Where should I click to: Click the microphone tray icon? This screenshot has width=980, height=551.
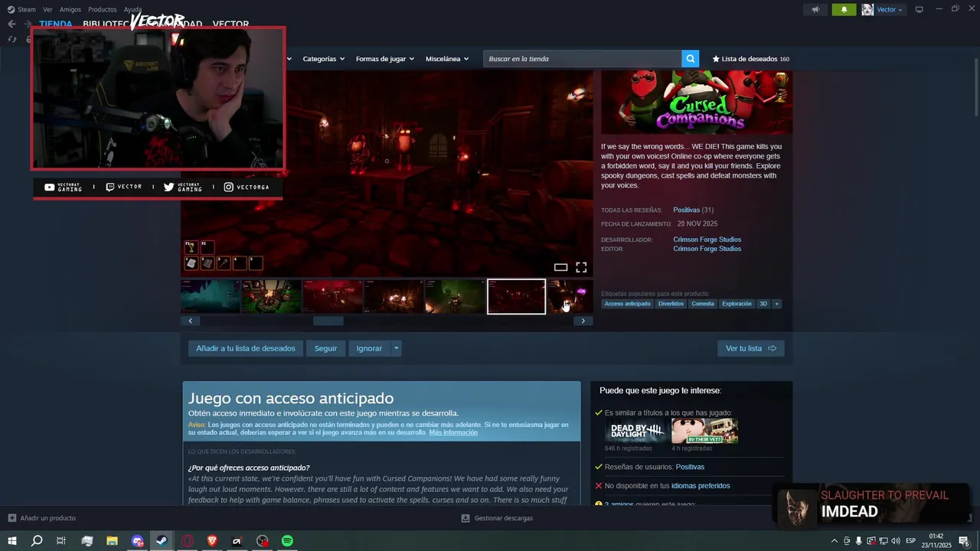click(x=859, y=541)
